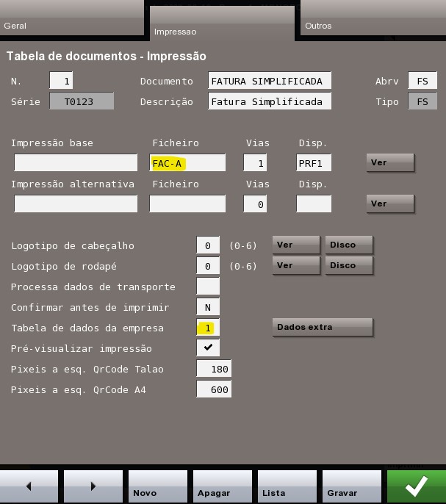Click Ver for Logotipo de rodapé
446x504 pixels.
(295, 265)
